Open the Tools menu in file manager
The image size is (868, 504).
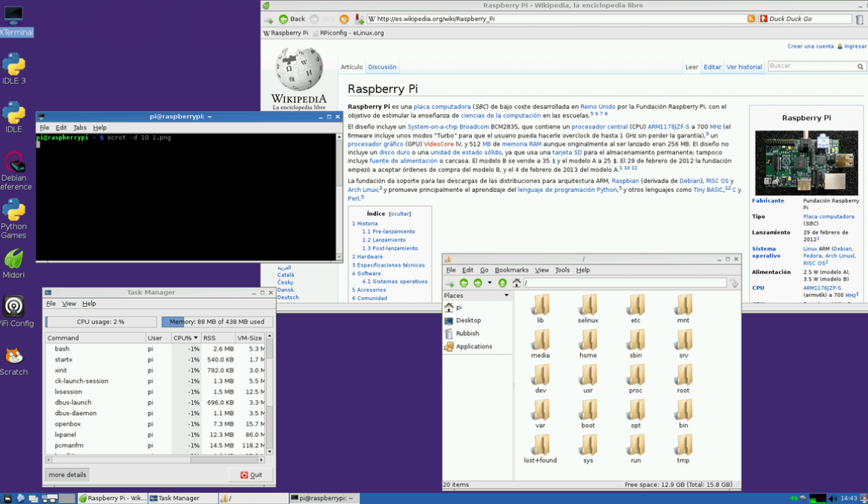(x=562, y=270)
